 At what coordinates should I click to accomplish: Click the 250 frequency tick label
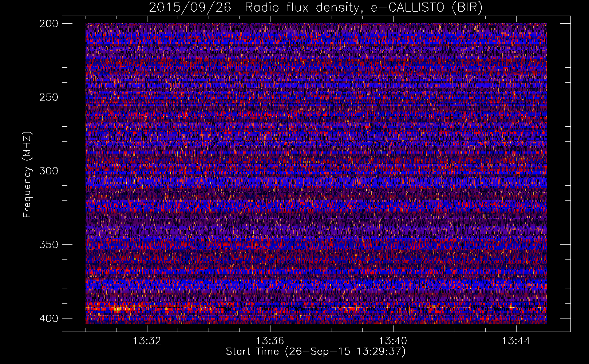[48, 97]
